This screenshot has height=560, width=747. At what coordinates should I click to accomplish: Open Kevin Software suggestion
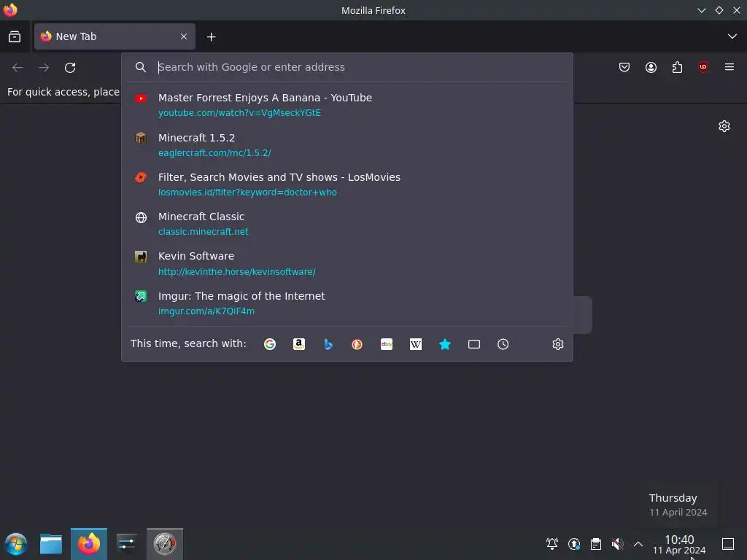(x=347, y=263)
